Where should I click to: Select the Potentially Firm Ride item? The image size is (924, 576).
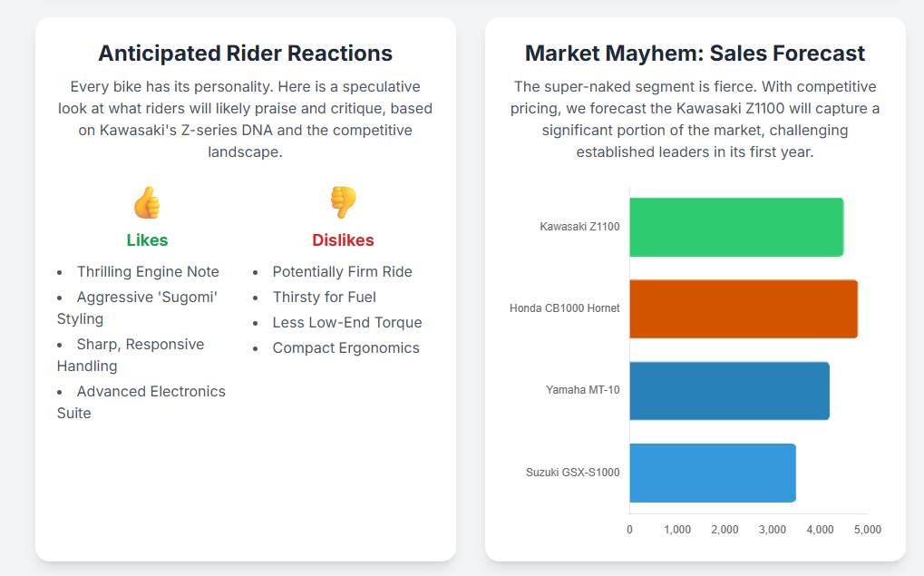[x=342, y=271]
